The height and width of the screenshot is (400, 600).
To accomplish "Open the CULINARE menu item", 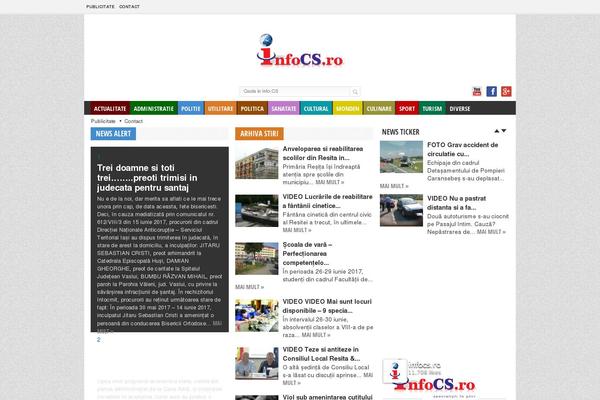I will coord(379,109).
